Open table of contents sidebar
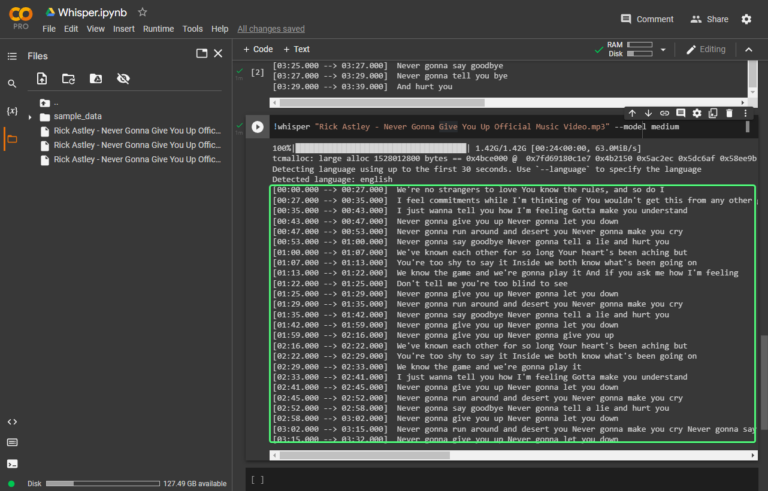 12,56
